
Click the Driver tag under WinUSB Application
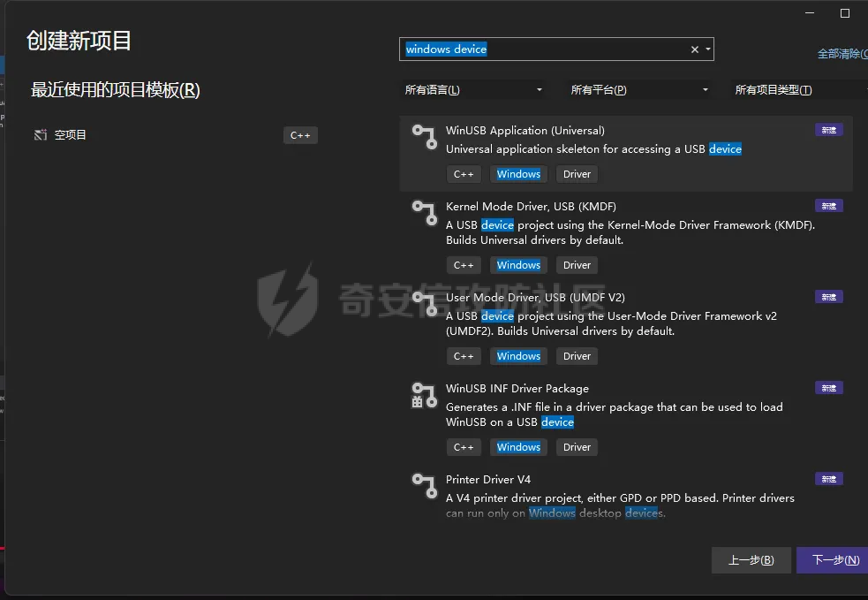point(577,174)
